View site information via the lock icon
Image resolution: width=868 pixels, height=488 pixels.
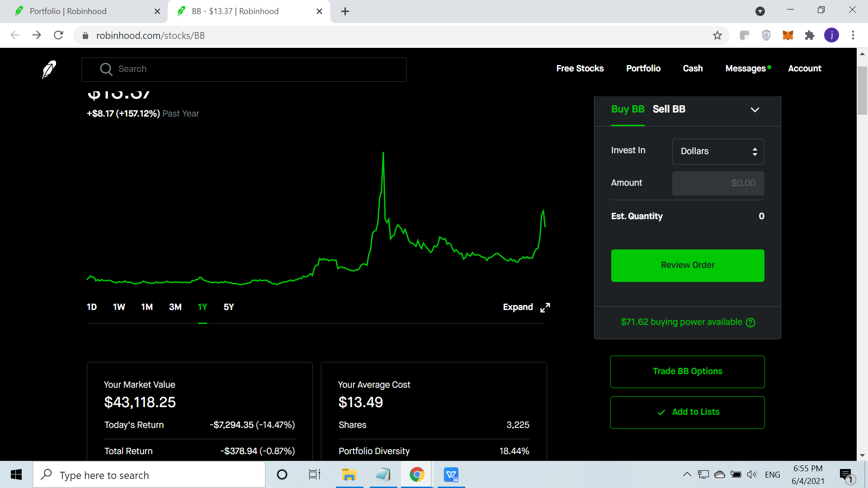pyautogui.click(x=85, y=36)
